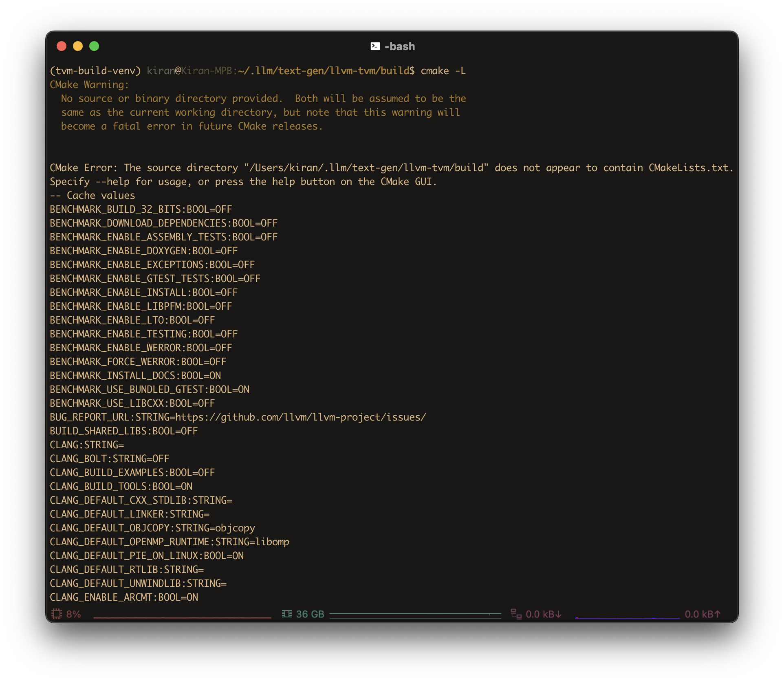Click the BENCHMARK_ENABLE_LTO:BOOL=OFF line

[x=132, y=320]
